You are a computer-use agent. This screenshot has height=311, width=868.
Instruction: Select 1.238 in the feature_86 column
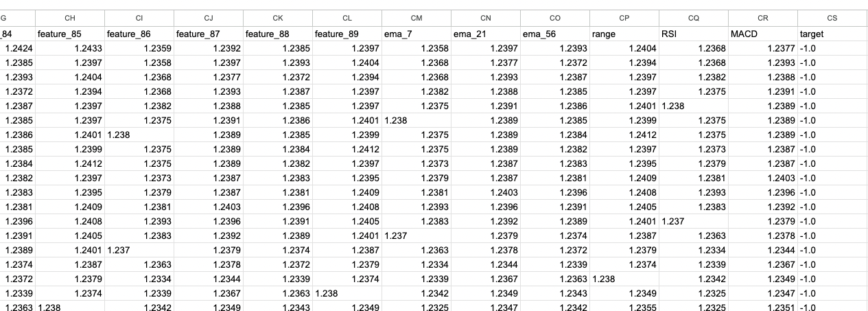(139, 135)
